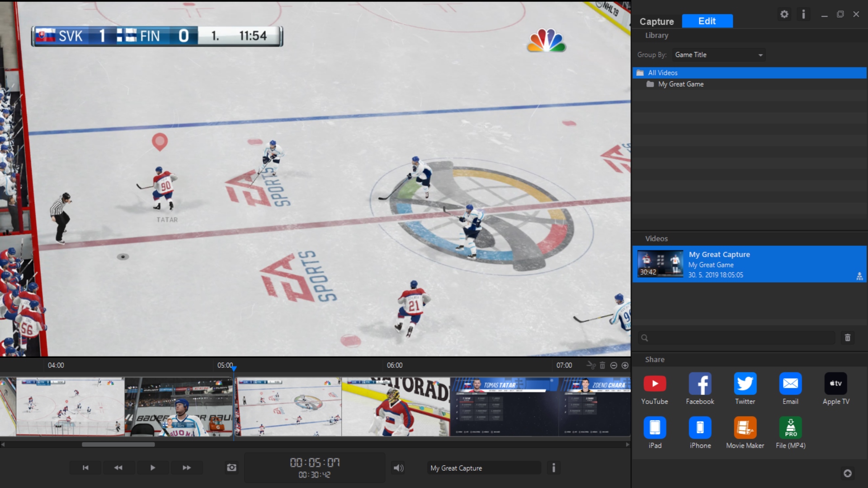Export for iPad
The image size is (868, 488).
pos(655,433)
